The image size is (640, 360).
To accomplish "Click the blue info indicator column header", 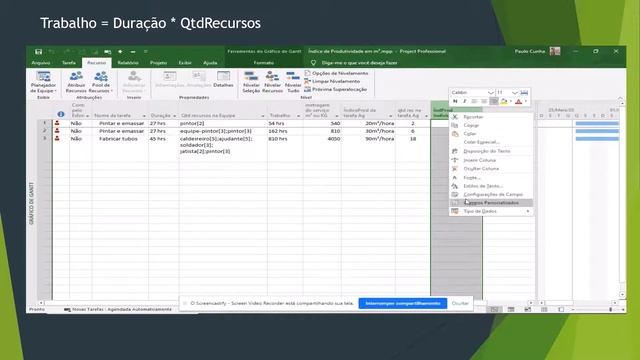I will click(61, 114).
